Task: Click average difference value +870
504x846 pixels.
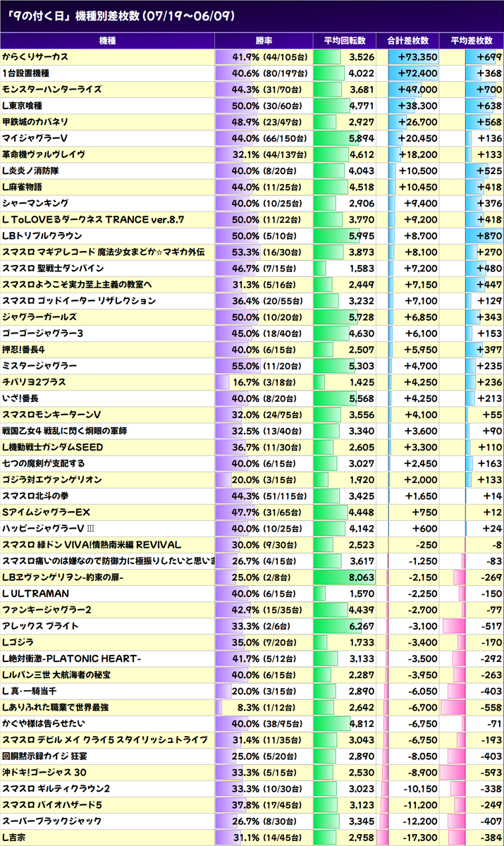Action: click(490, 235)
